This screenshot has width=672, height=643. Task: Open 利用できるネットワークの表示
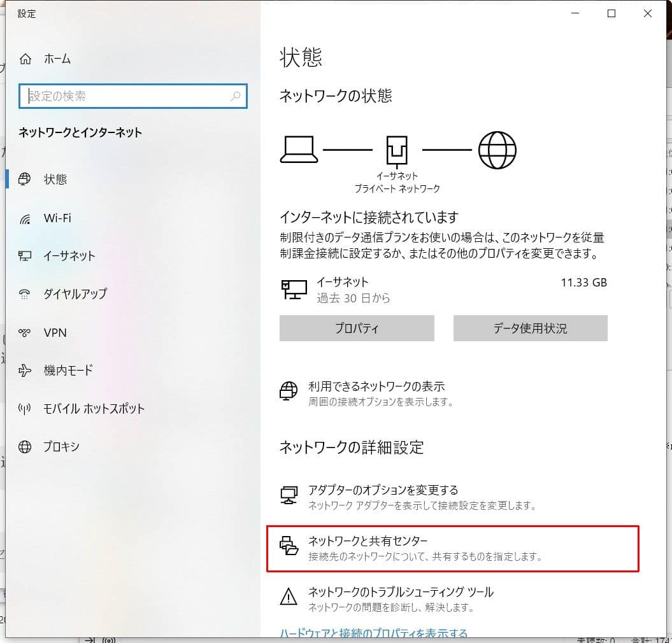click(376, 386)
